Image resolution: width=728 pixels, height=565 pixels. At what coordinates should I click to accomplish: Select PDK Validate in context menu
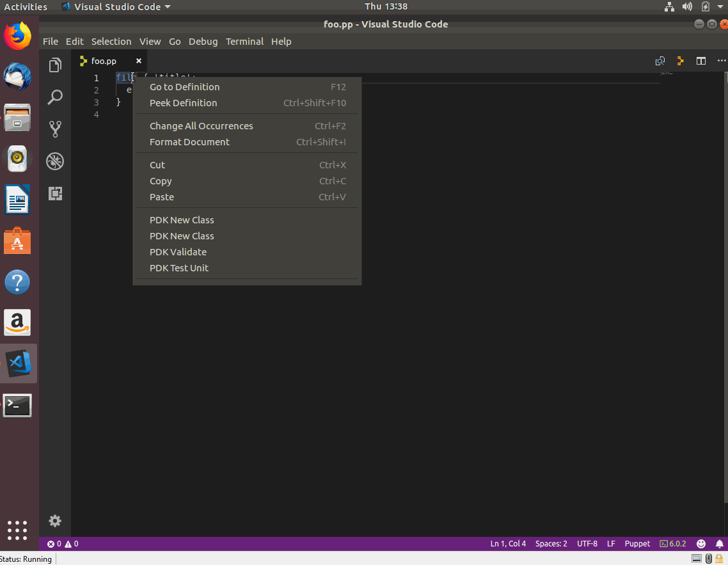[x=247, y=252]
